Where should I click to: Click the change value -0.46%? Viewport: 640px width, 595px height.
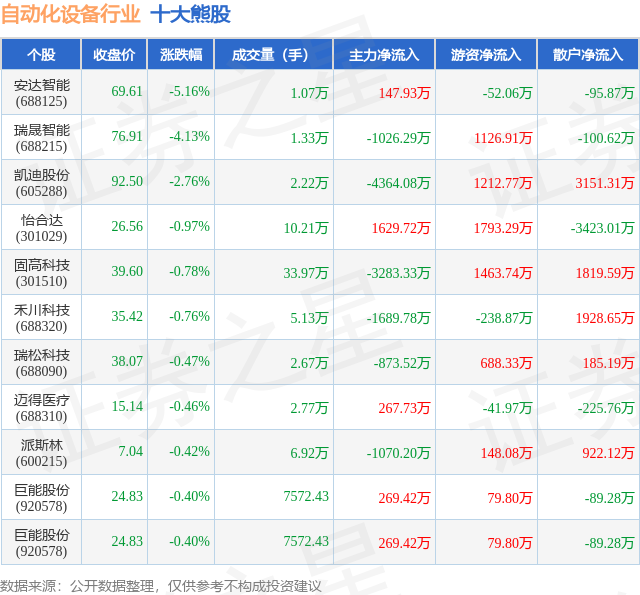click(189, 406)
